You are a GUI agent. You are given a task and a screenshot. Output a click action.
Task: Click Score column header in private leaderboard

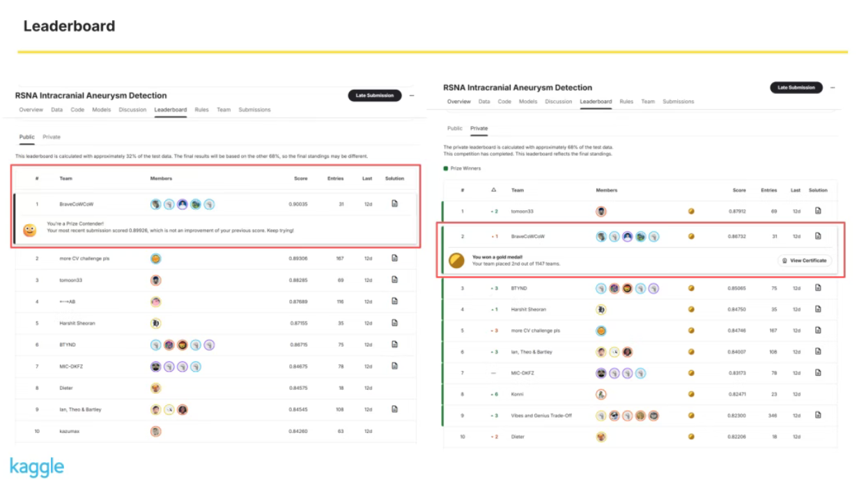(739, 190)
